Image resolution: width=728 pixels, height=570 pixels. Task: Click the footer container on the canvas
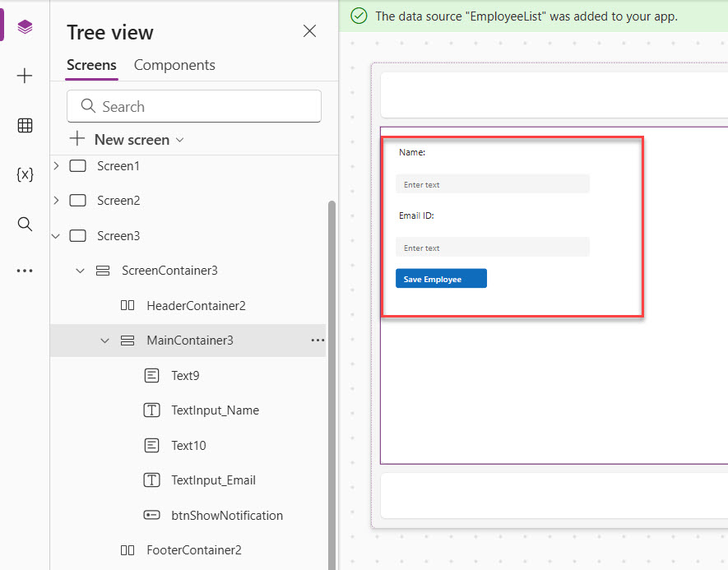click(x=554, y=496)
